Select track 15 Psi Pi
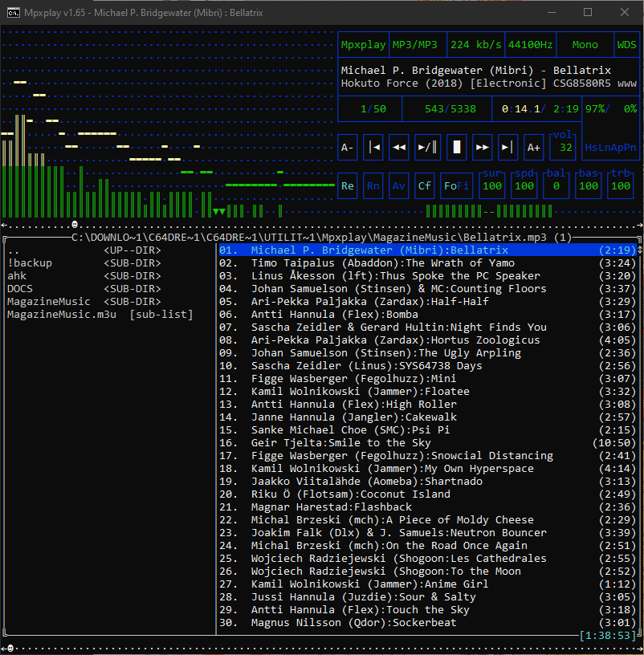 427,430
